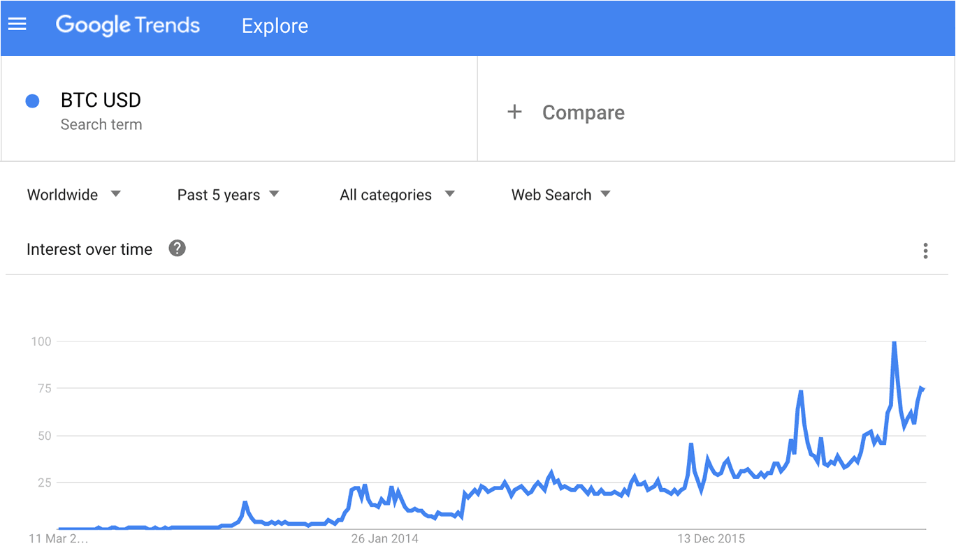Expand the All categories dropdown
The width and height of the screenshot is (956, 560).
pos(397,195)
